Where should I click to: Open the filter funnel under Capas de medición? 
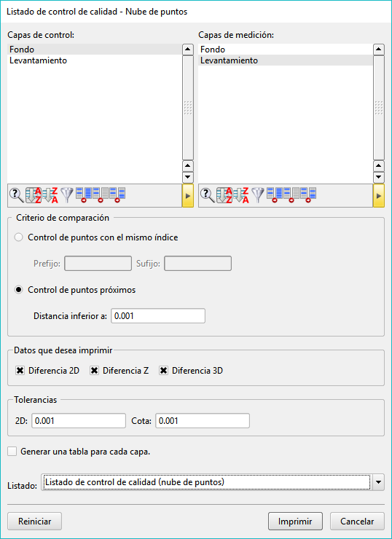pyautogui.click(x=258, y=195)
